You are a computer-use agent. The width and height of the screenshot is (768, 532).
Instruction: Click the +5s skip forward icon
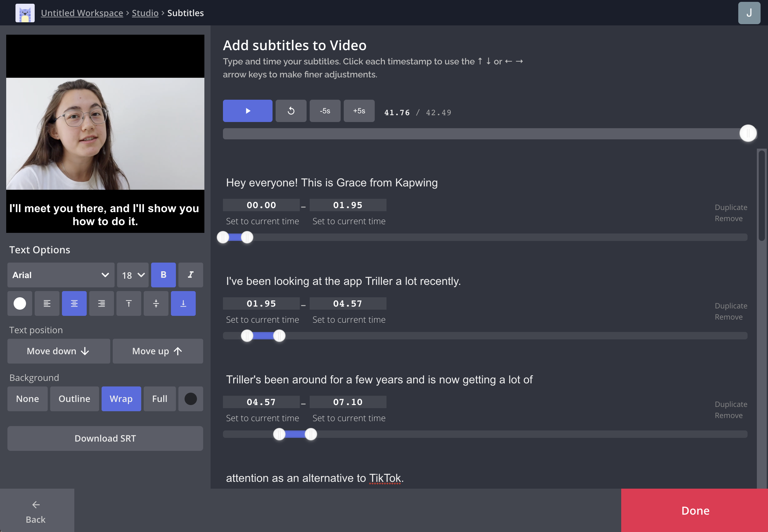click(358, 110)
